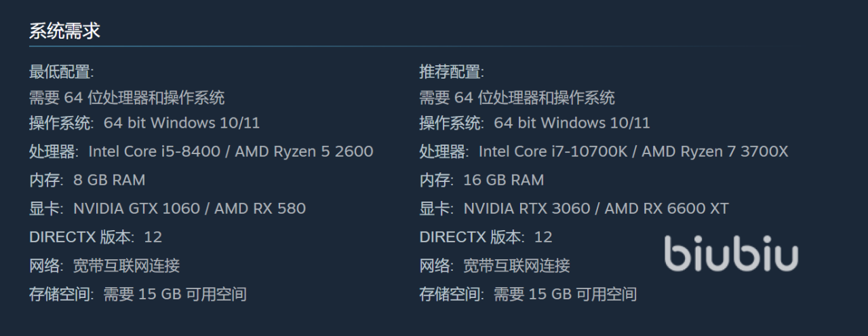Click the biubiu watermark logo
Screen dimensions: 868x336
point(731,255)
